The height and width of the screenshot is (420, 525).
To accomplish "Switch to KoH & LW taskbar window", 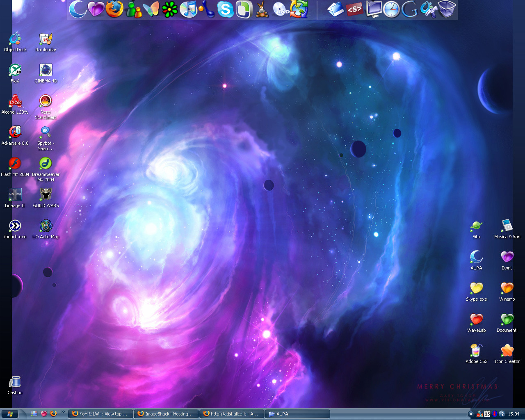I will coord(101,414).
